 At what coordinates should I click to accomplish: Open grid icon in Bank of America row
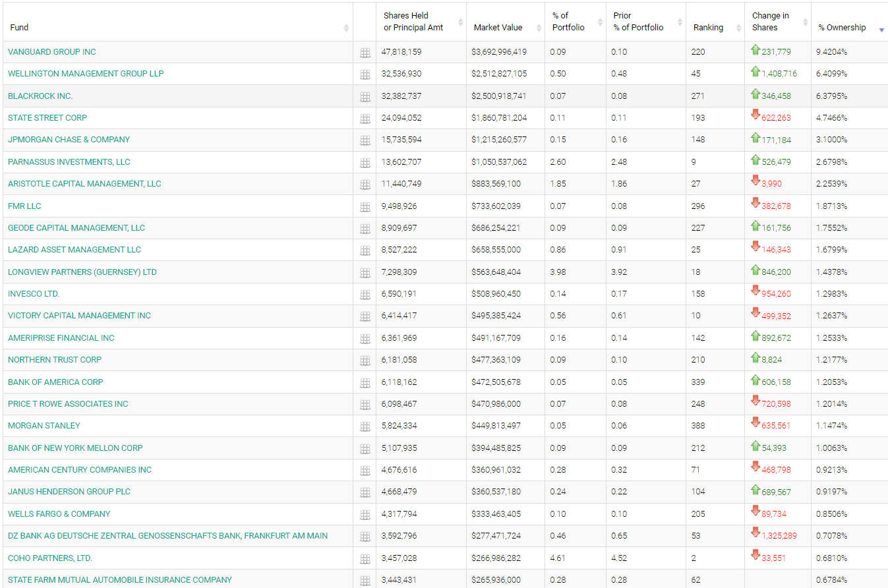tap(365, 383)
